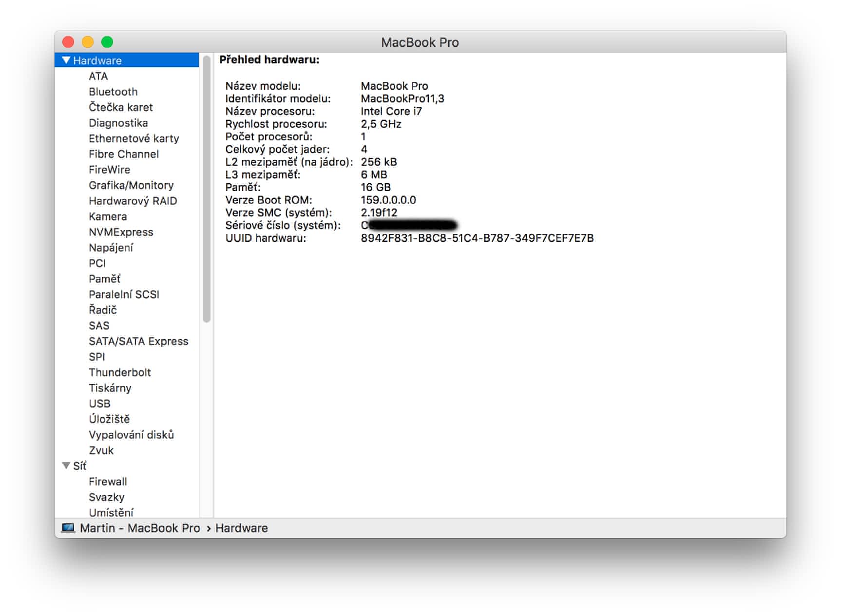Viewport: 841px width, 616px height.
Task: Select Napájení in the sidebar
Action: click(x=111, y=248)
